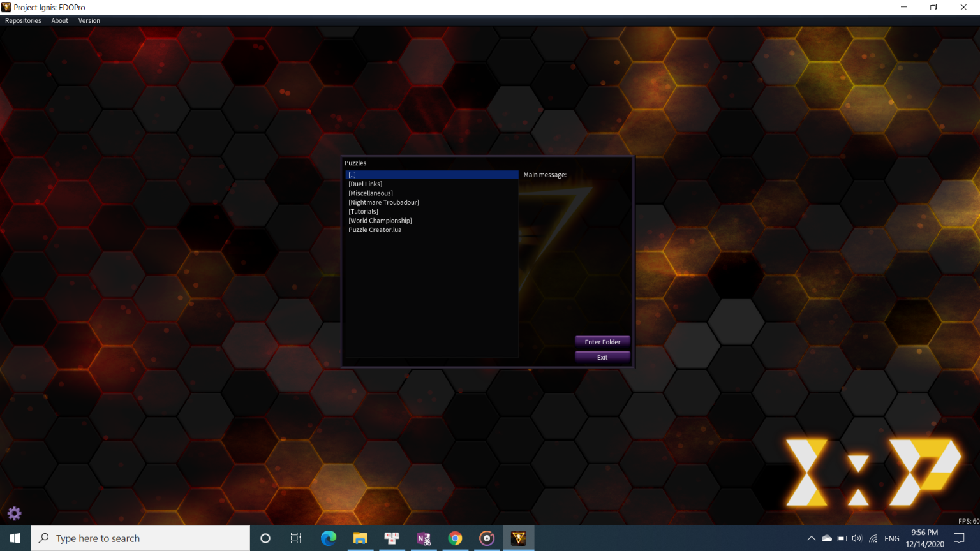
Task: Open the notification center icon
Action: click(959, 538)
